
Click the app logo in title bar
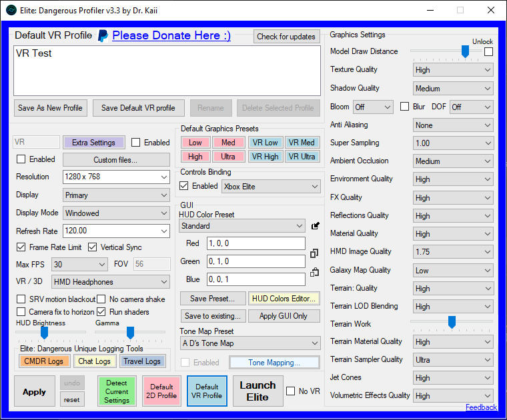(x=11, y=11)
